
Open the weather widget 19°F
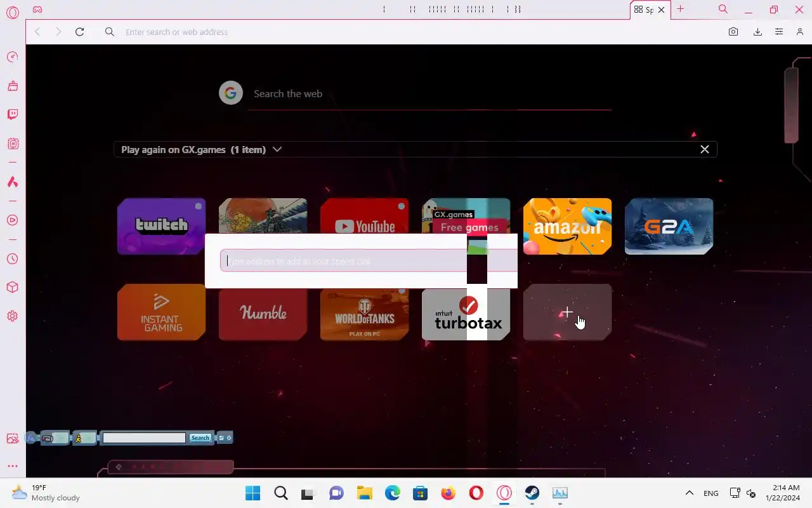tap(46, 493)
